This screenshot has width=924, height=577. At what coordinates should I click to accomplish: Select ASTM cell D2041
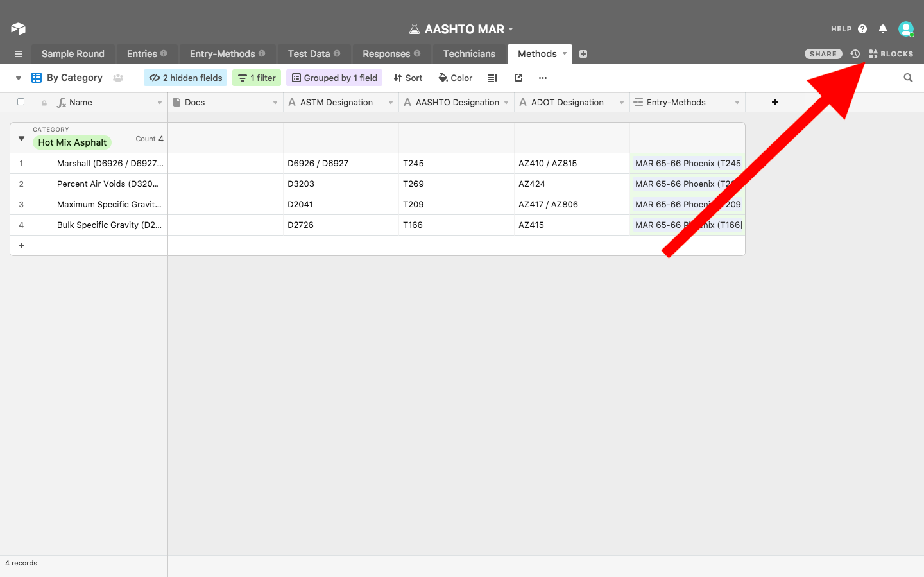tap(341, 204)
